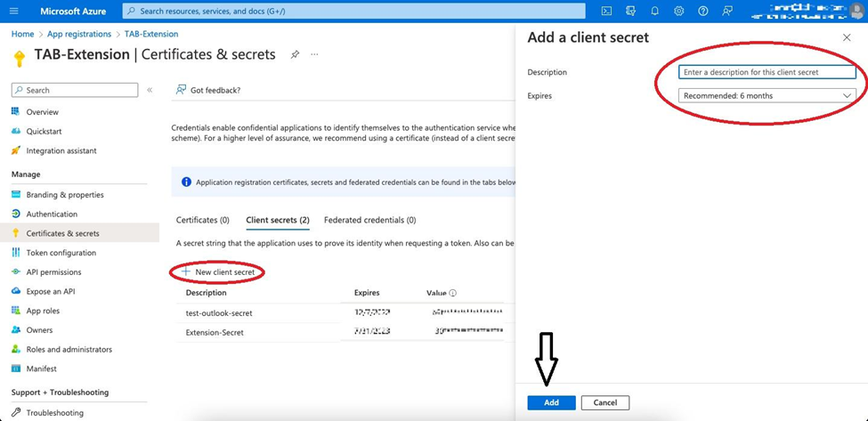Open Owners in the sidebar
868x421 pixels.
click(39, 329)
